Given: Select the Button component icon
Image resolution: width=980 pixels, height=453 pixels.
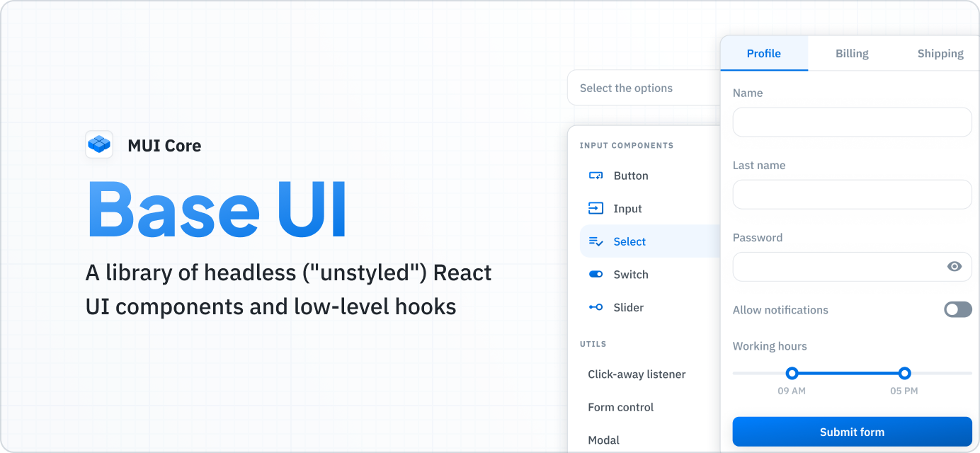Looking at the screenshot, I should coord(594,176).
